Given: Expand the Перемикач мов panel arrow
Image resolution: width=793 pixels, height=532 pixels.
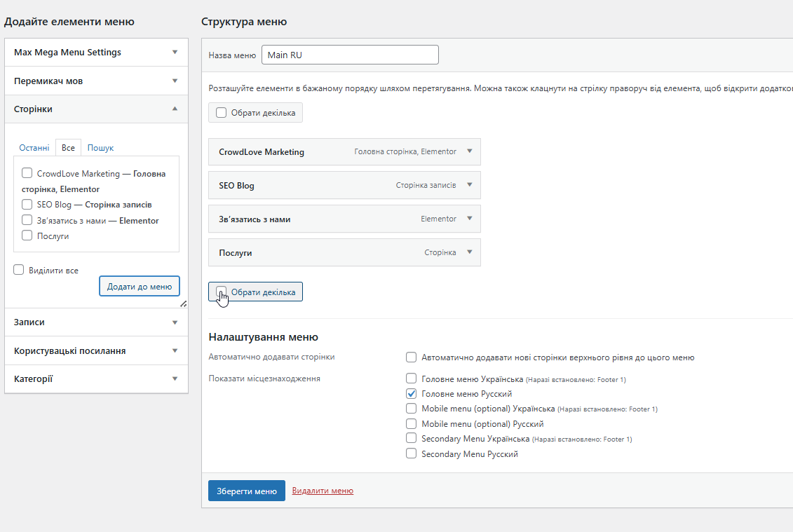Looking at the screenshot, I should [175, 81].
